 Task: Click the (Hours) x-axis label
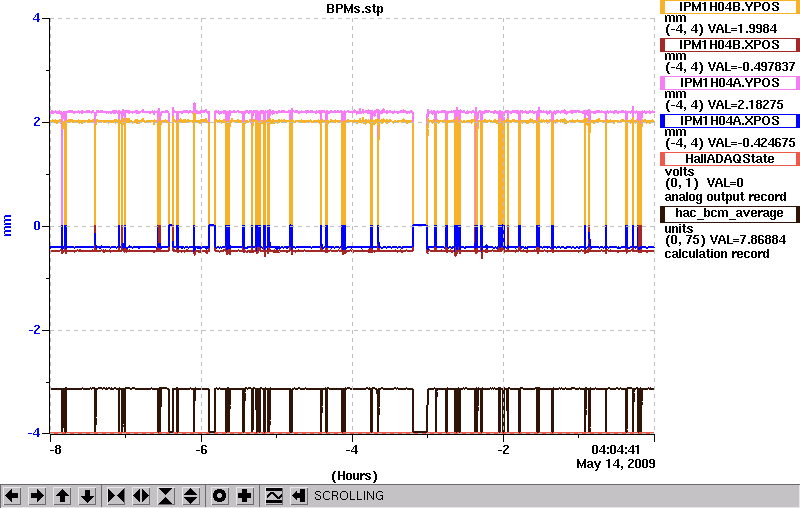click(x=355, y=476)
